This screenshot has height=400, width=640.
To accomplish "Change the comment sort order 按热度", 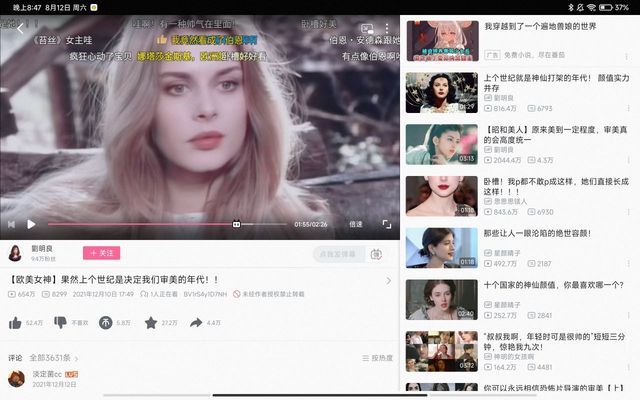I will pyautogui.click(x=377, y=358).
